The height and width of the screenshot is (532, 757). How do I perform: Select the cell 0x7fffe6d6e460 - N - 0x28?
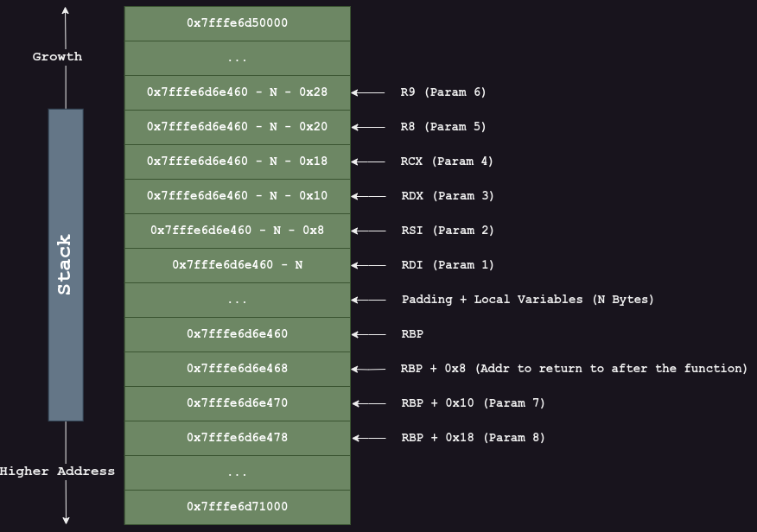(x=237, y=92)
